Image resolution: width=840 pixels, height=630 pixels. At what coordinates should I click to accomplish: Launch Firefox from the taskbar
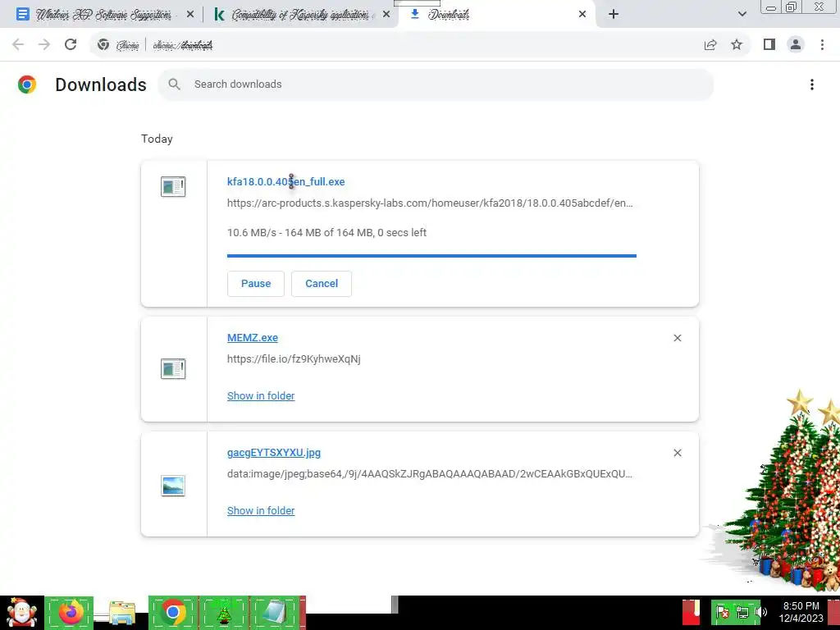pyautogui.click(x=69, y=612)
